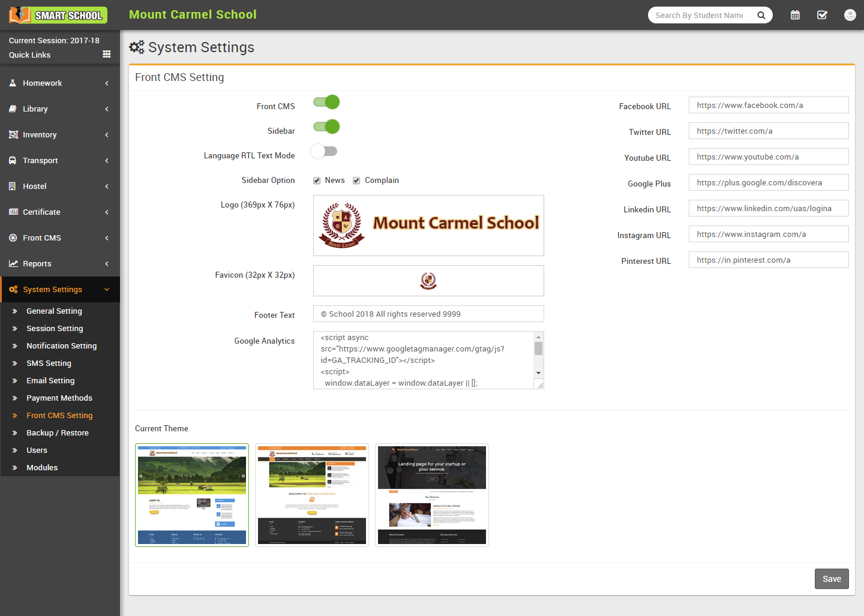This screenshot has height=616, width=864.
Task: Collapse the System Settings menu arrow
Action: [x=107, y=290]
